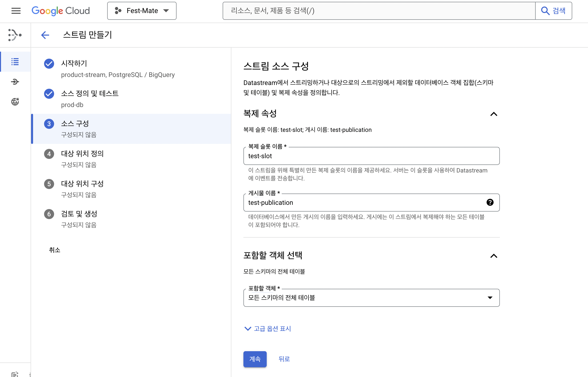
Task: Click the replication summary text with test-slot
Action: [x=308, y=130]
